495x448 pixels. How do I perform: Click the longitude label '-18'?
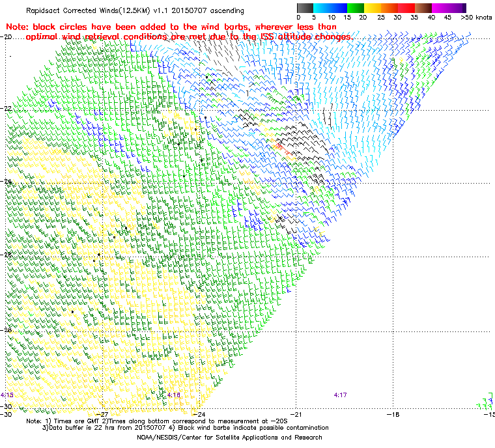click(x=393, y=414)
